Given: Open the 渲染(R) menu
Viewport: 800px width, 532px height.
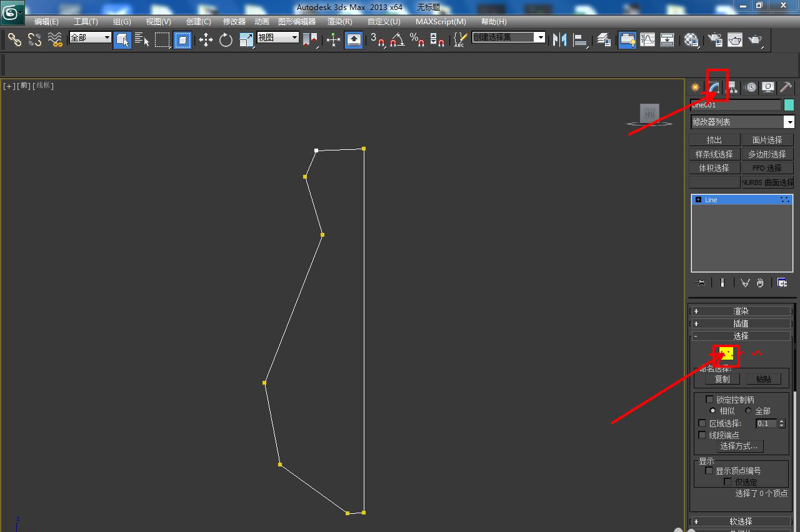Looking at the screenshot, I should pos(339,22).
